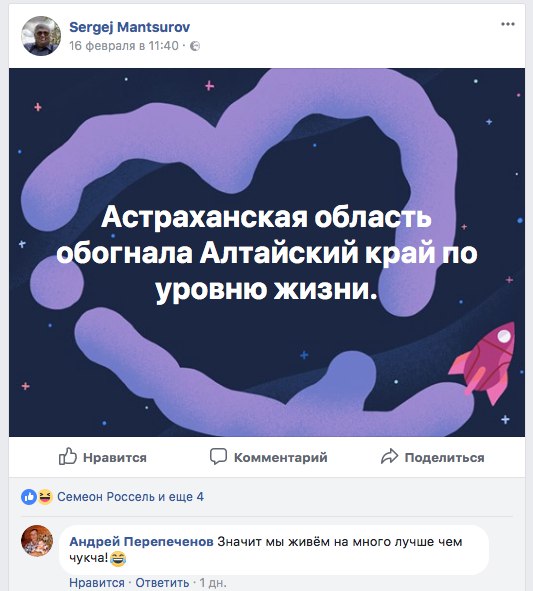Click the purple post image about Астраханская область
533x591 pixels.
pos(267,252)
